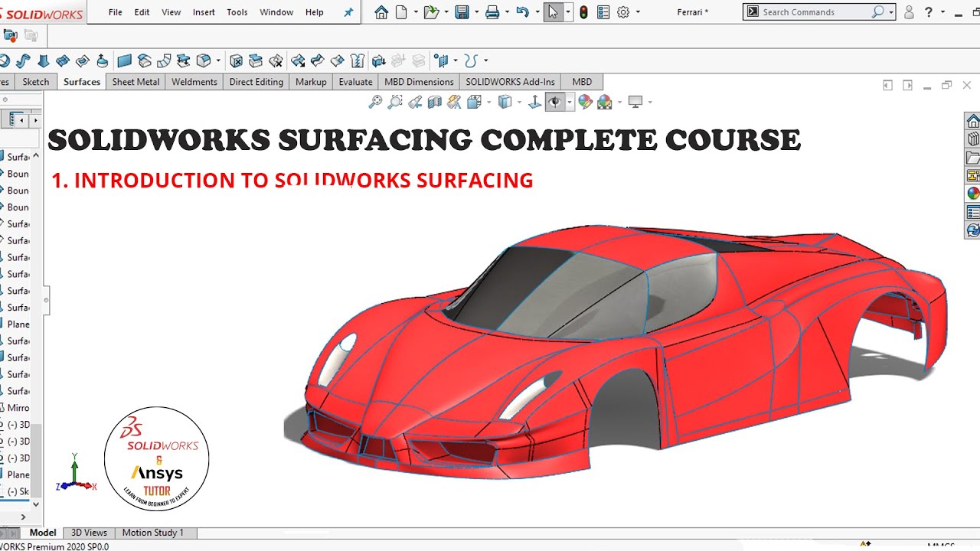Toggle Hide/Show Items eye button
The width and height of the screenshot is (980, 551).
pyautogui.click(x=554, y=102)
